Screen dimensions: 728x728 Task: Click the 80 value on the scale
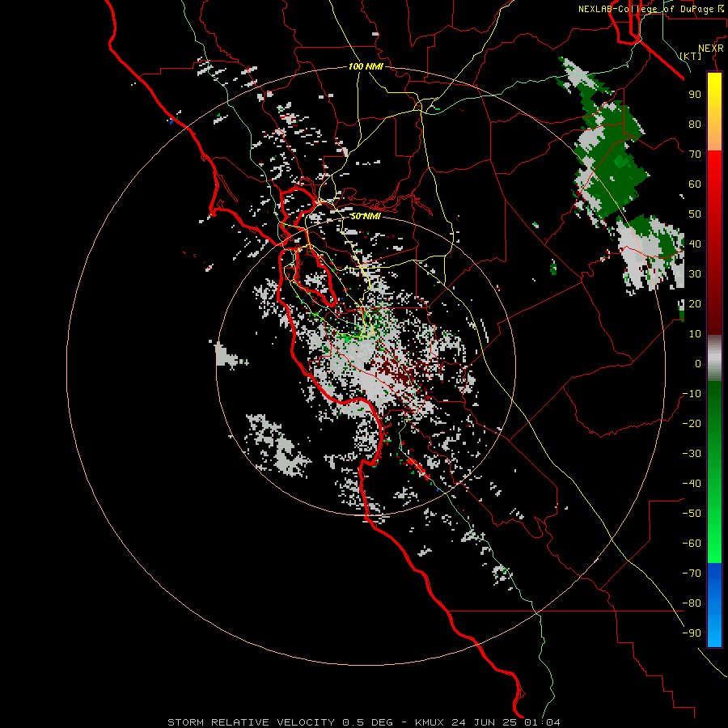695,124
